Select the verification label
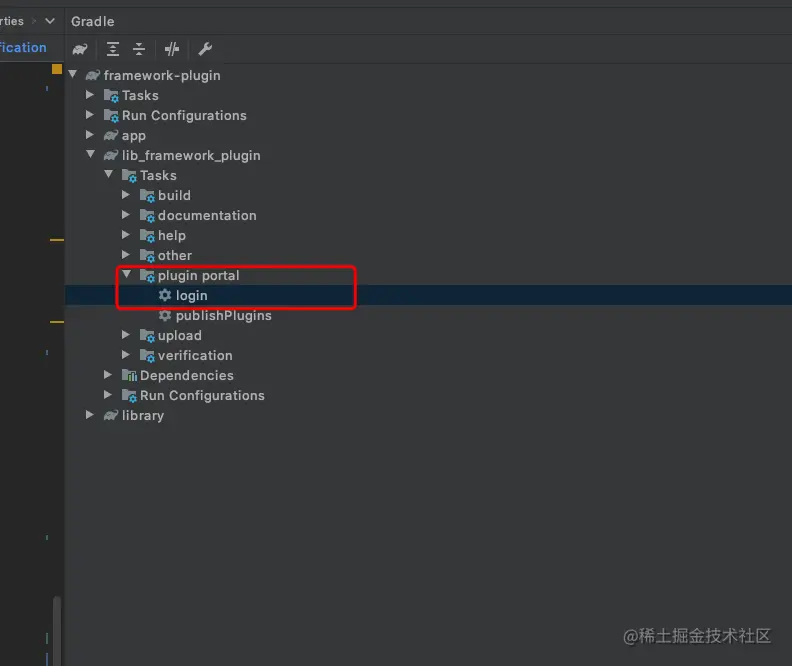This screenshot has height=666, width=792. (195, 355)
